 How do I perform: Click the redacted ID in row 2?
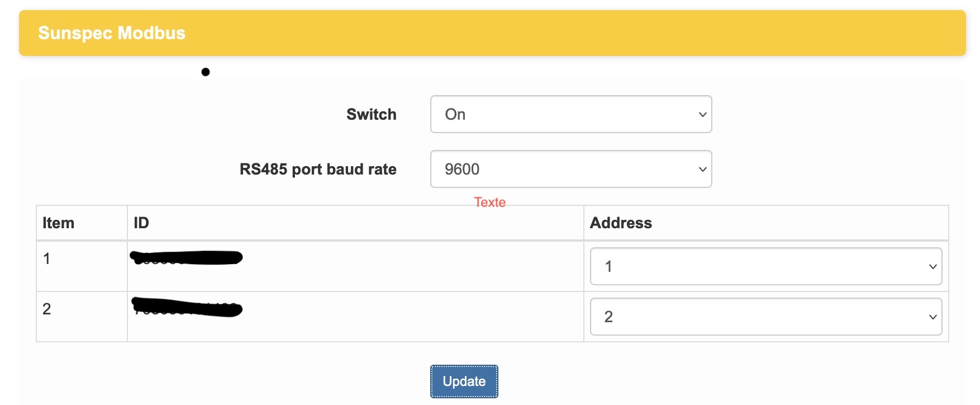tap(187, 308)
